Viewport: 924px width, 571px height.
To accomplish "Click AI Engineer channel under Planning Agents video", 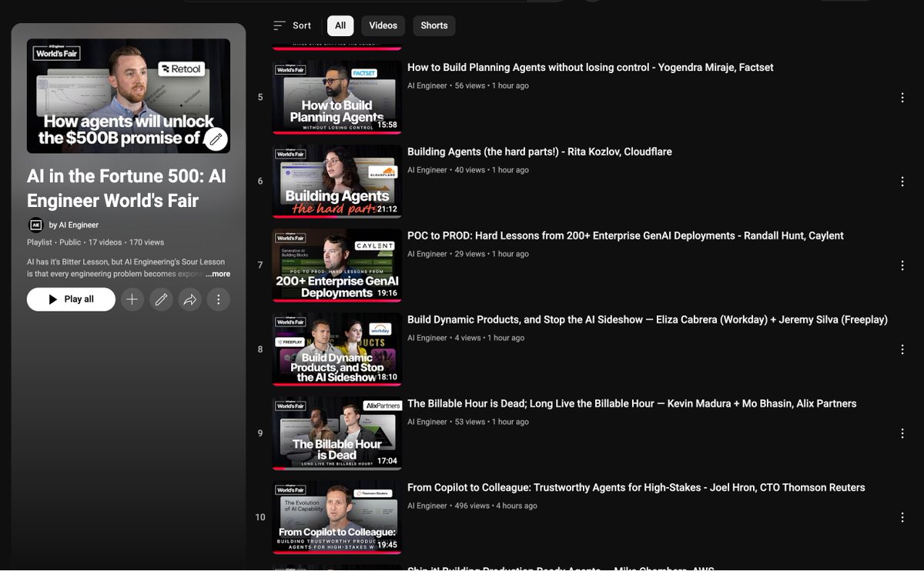I will coord(427,86).
